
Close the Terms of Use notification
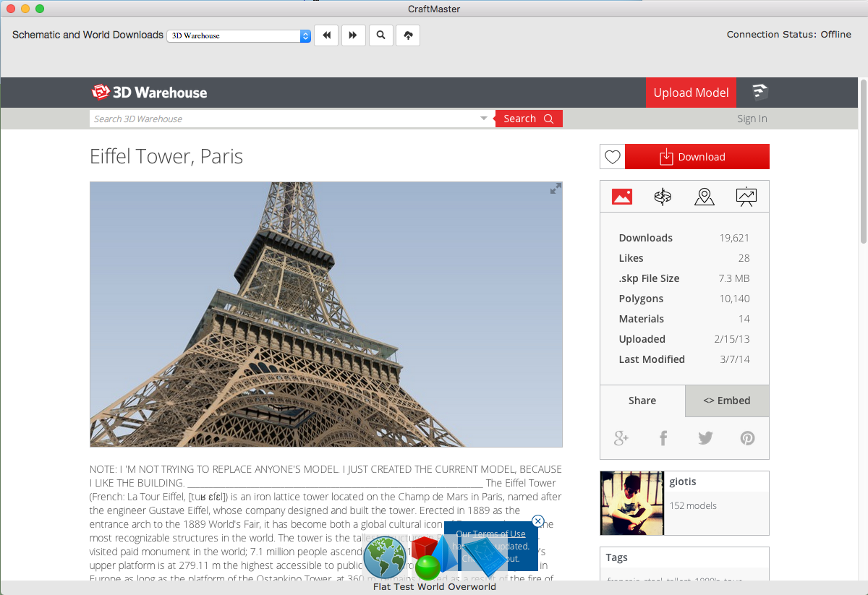click(x=537, y=521)
